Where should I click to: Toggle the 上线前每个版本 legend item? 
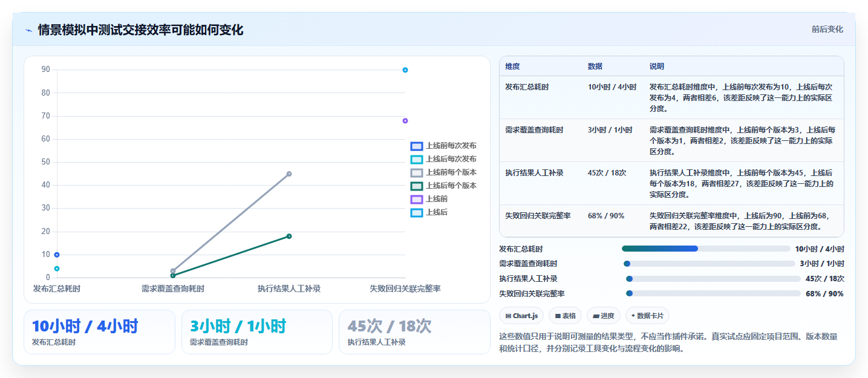[443, 172]
